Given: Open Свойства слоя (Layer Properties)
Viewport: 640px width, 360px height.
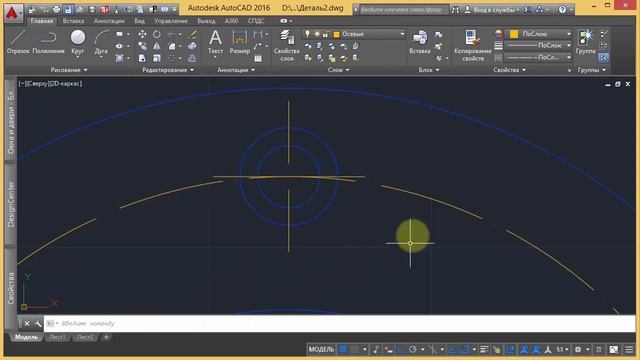Looking at the screenshot, I should click(x=287, y=45).
